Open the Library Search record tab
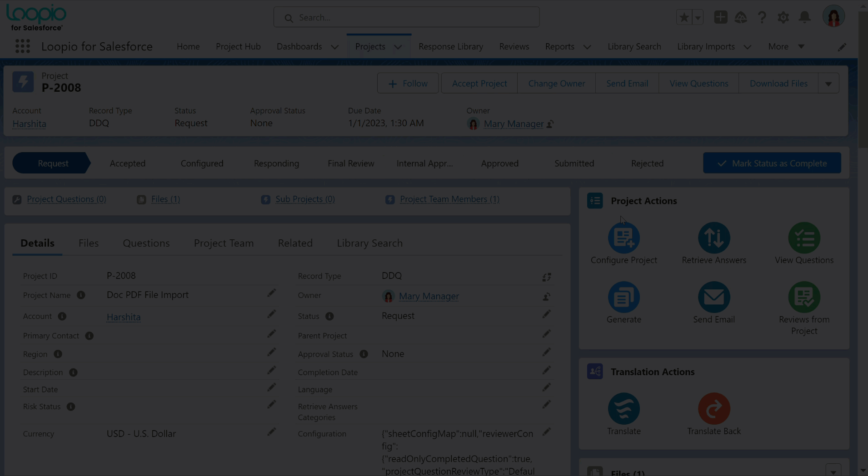The image size is (868, 476). pyautogui.click(x=369, y=243)
